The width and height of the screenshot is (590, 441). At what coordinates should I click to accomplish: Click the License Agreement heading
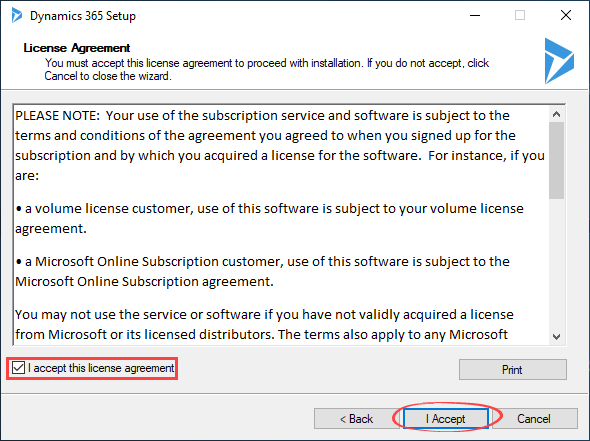click(77, 48)
